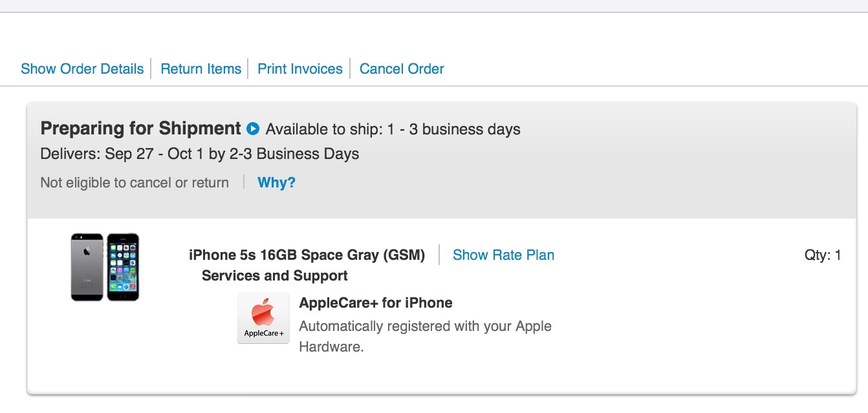The width and height of the screenshot is (868, 413).
Task: Click the Available to ship status text
Action: [x=393, y=129]
